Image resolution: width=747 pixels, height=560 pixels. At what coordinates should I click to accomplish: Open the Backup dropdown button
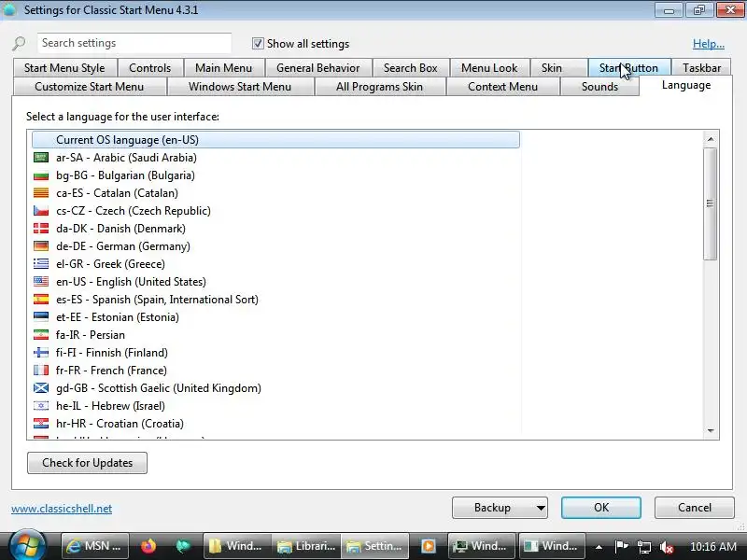point(500,508)
